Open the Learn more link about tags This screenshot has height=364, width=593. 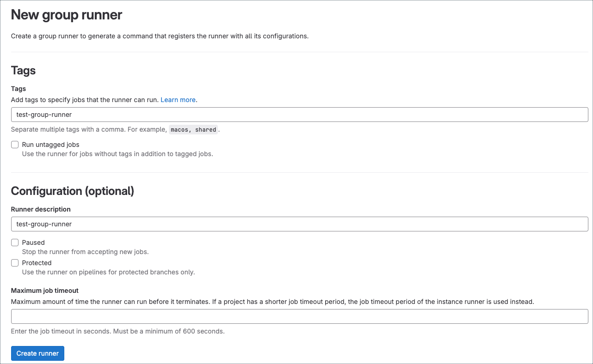click(x=178, y=100)
